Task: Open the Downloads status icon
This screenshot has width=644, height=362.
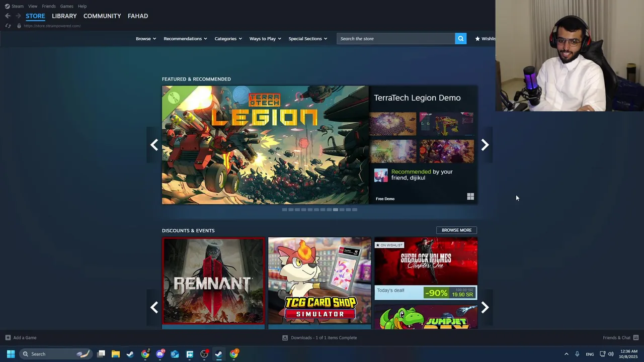Action: click(285, 338)
